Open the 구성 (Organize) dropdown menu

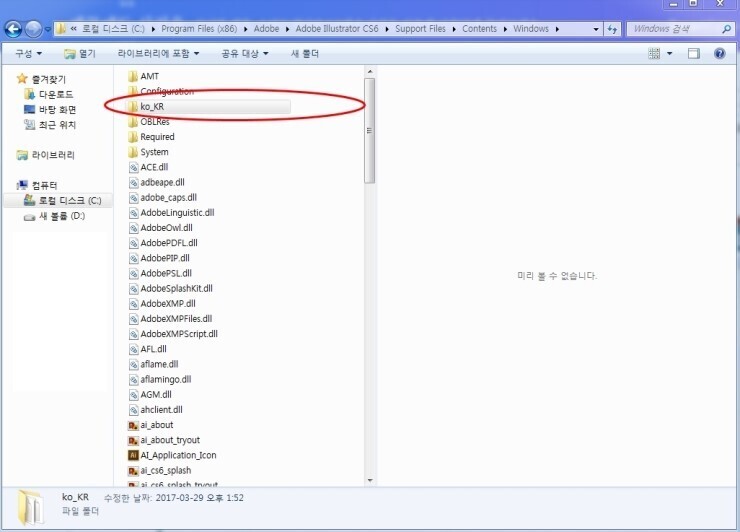point(28,53)
